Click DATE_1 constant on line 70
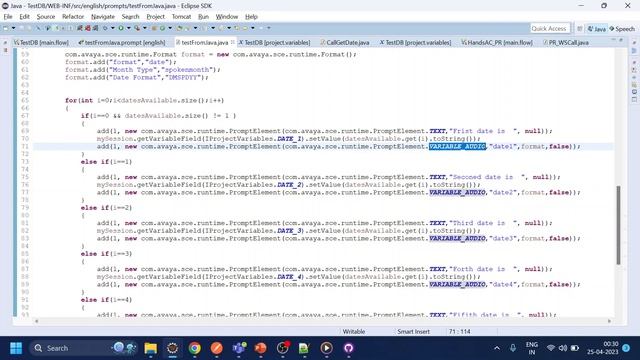The image size is (640, 360). pos(290,139)
